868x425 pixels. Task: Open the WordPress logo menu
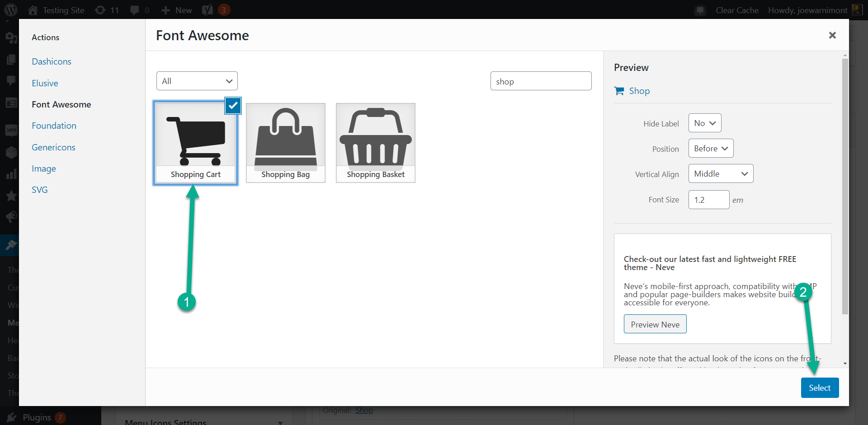[x=10, y=9]
